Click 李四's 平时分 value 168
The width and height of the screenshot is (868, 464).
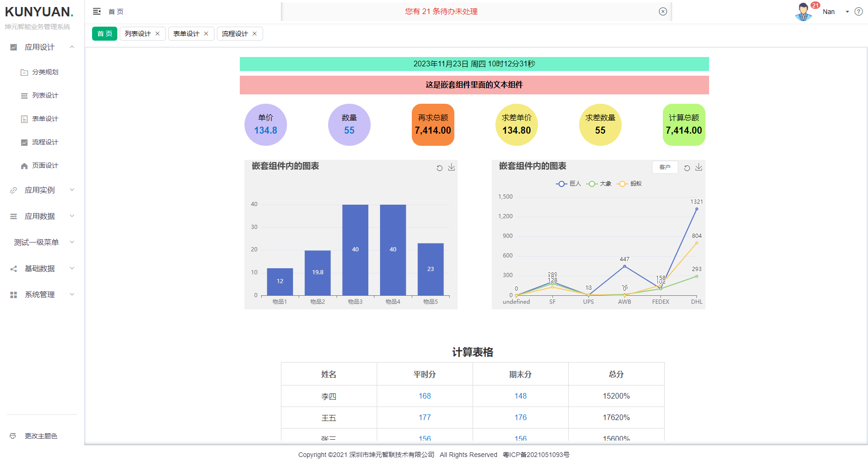point(424,396)
